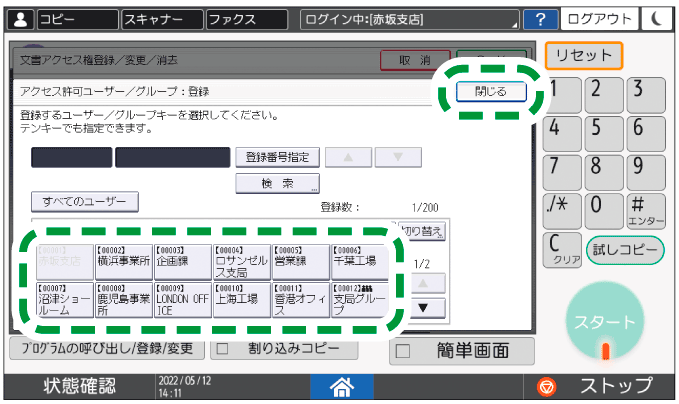The width and height of the screenshot is (679, 404).
Task: Start the job with スタート
Action: (x=605, y=323)
